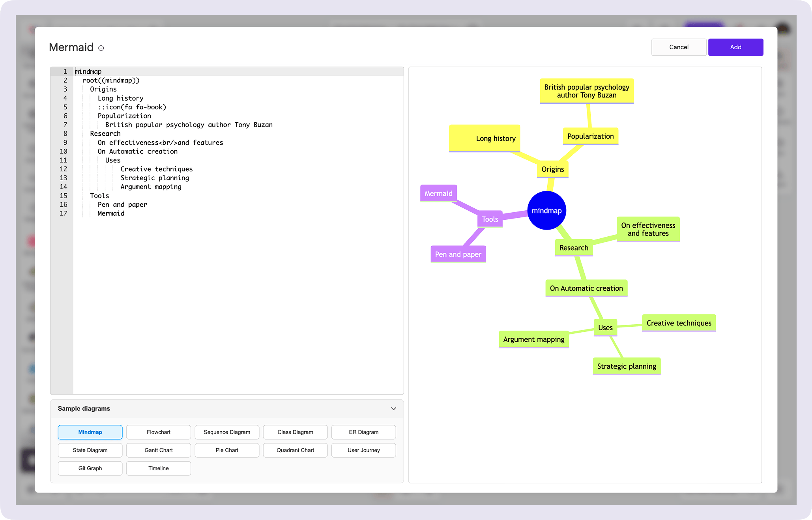This screenshot has height=520, width=812.
Task: Click code line 'Tools' in editor
Action: click(99, 196)
